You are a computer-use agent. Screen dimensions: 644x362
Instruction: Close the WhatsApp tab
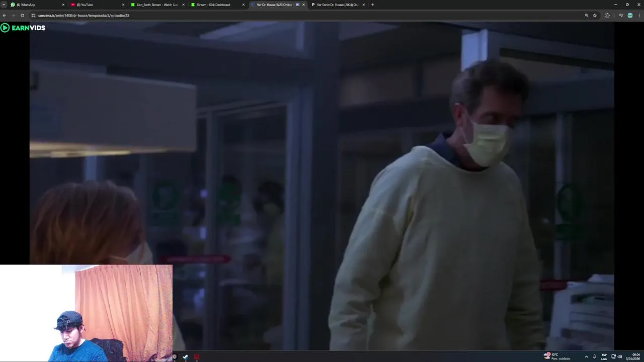(63, 5)
